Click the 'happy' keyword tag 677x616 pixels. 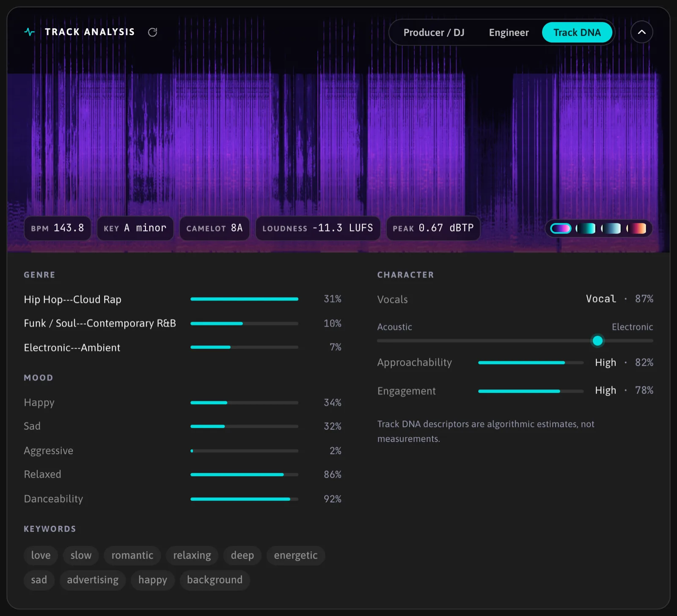coord(153,580)
